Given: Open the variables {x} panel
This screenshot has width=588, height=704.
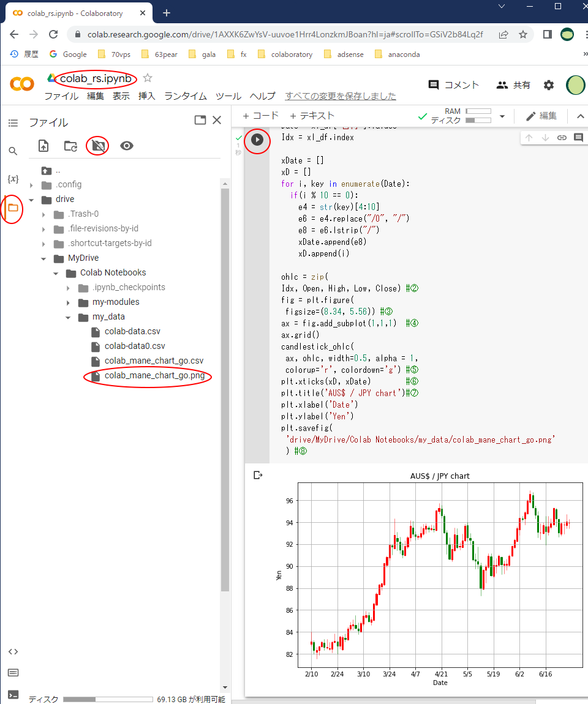Looking at the screenshot, I should click(x=13, y=179).
